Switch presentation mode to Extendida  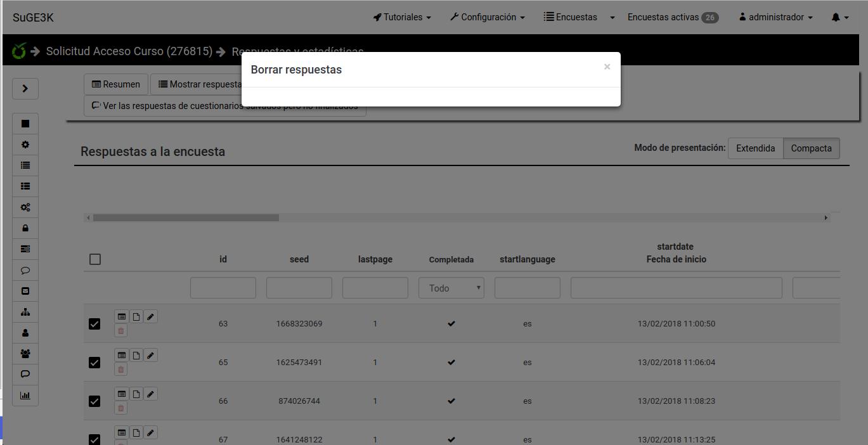pos(755,148)
